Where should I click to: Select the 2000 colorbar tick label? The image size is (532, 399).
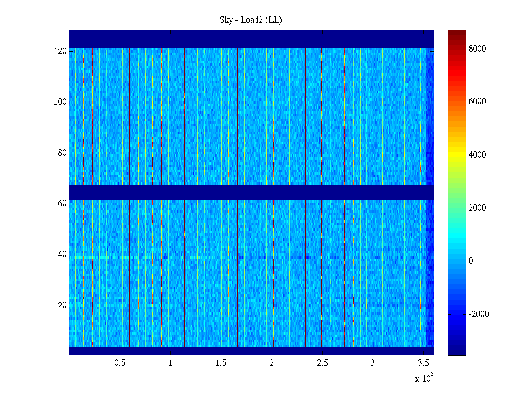coord(477,208)
